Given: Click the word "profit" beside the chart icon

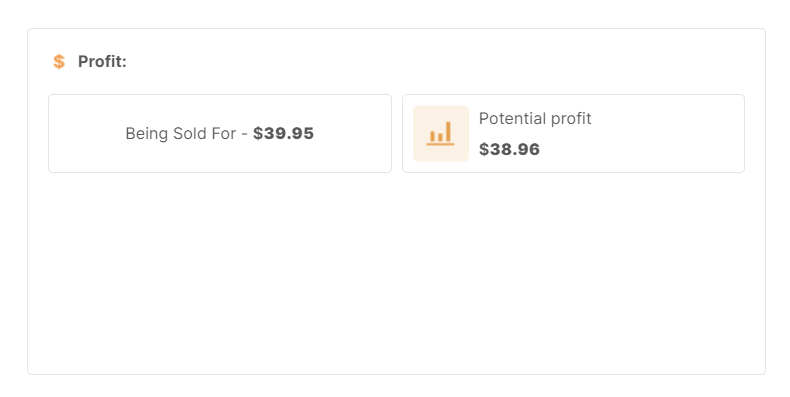Looking at the screenshot, I should click(571, 119).
